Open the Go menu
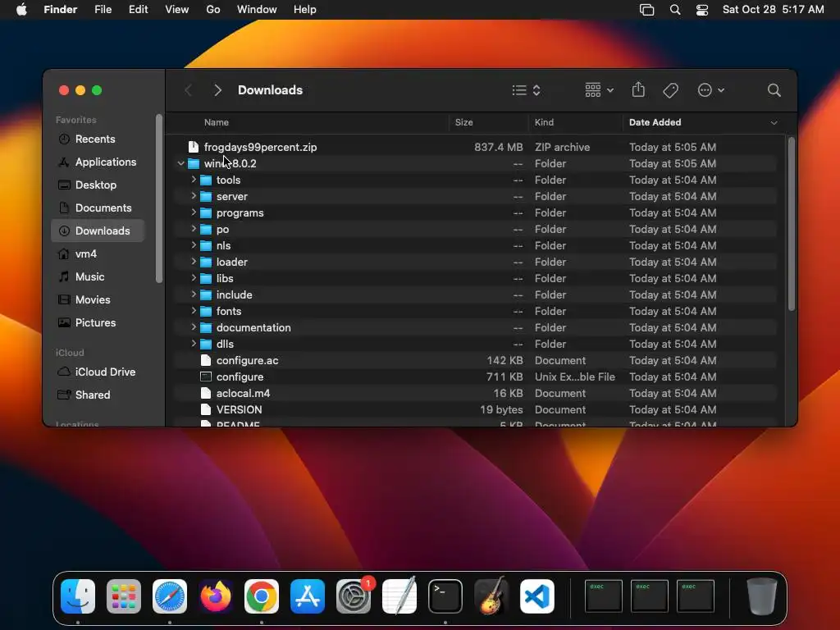Image resolution: width=840 pixels, height=630 pixels. [213, 10]
